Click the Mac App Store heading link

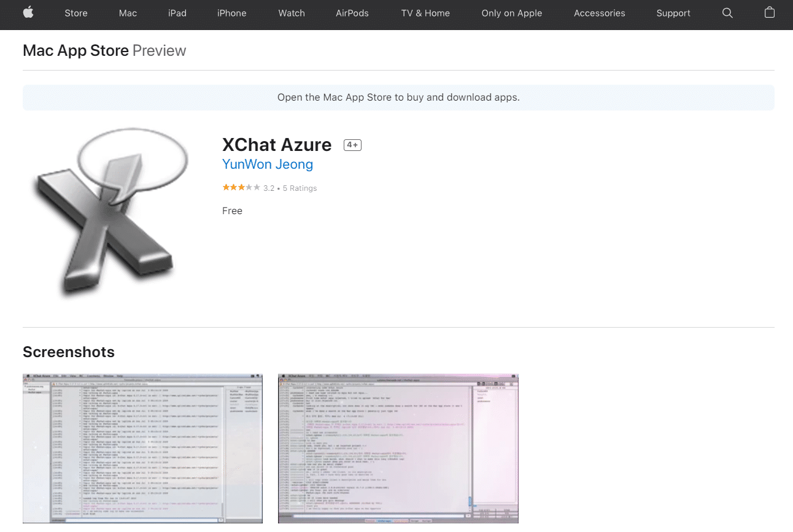(75, 50)
